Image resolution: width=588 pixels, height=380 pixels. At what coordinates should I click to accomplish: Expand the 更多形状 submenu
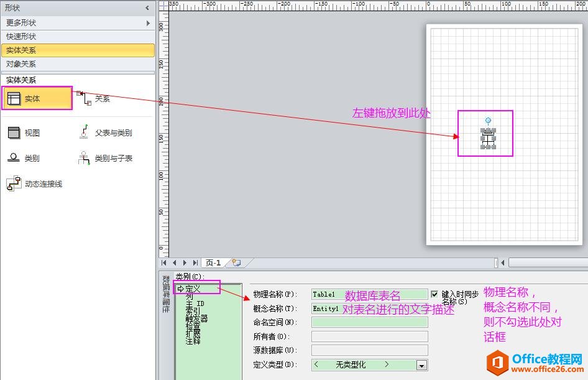(x=148, y=23)
